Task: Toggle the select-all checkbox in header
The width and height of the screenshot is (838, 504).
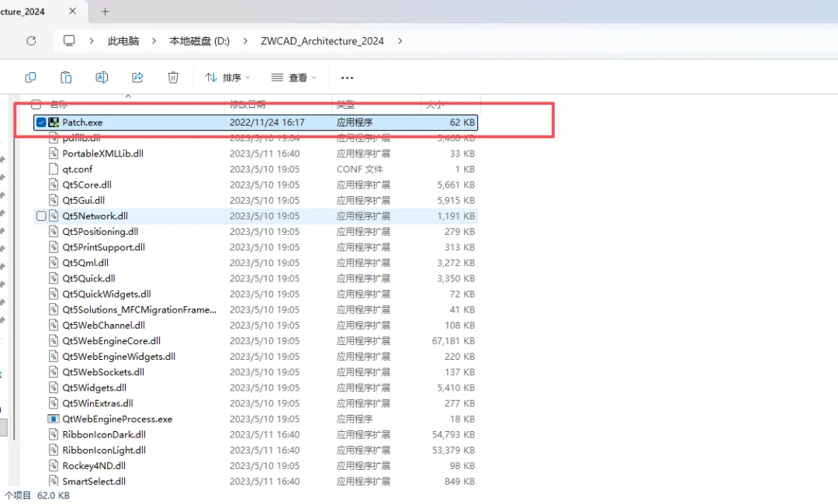Action: click(x=36, y=104)
